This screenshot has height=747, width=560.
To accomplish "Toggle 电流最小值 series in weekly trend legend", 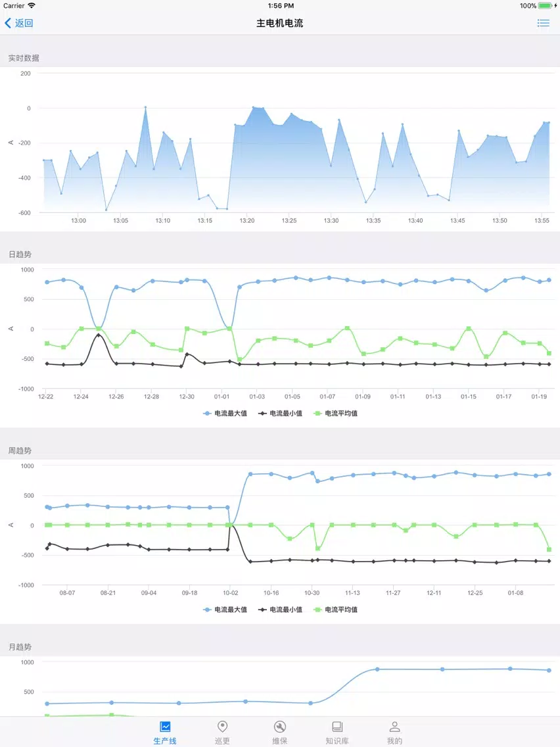I will pyautogui.click(x=281, y=610).
